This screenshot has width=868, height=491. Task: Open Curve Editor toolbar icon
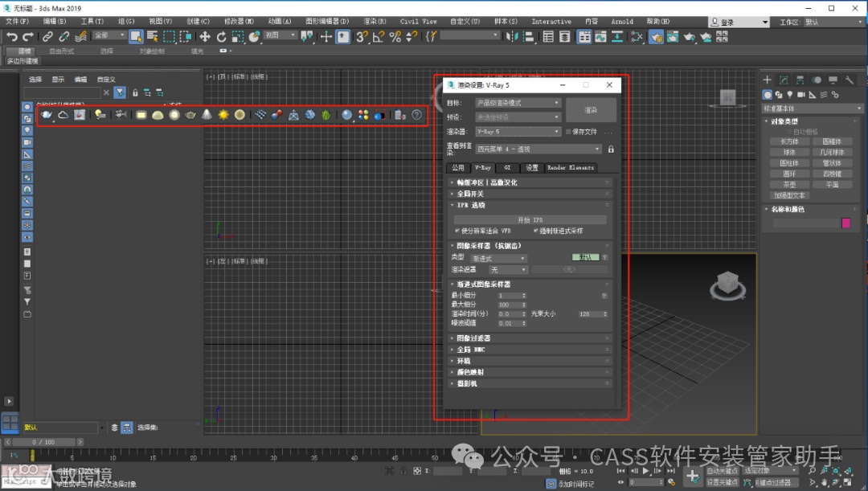point(600,36)
